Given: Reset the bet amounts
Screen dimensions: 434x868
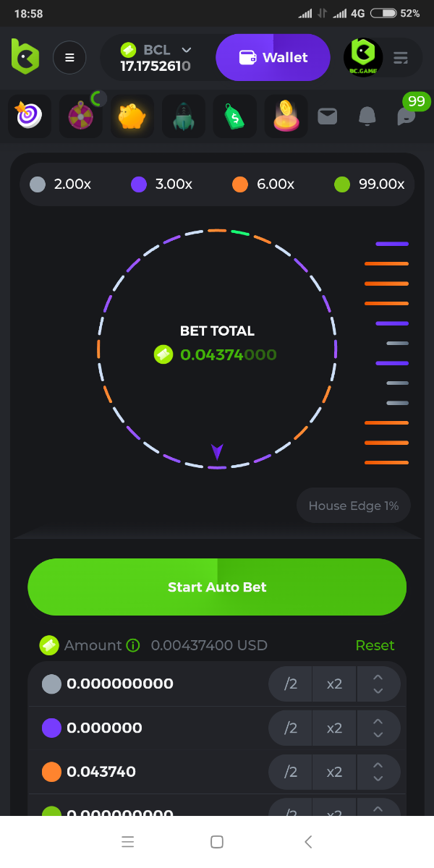Looking at the screenshot, I should pyautogui.click(x=375, y=645).
